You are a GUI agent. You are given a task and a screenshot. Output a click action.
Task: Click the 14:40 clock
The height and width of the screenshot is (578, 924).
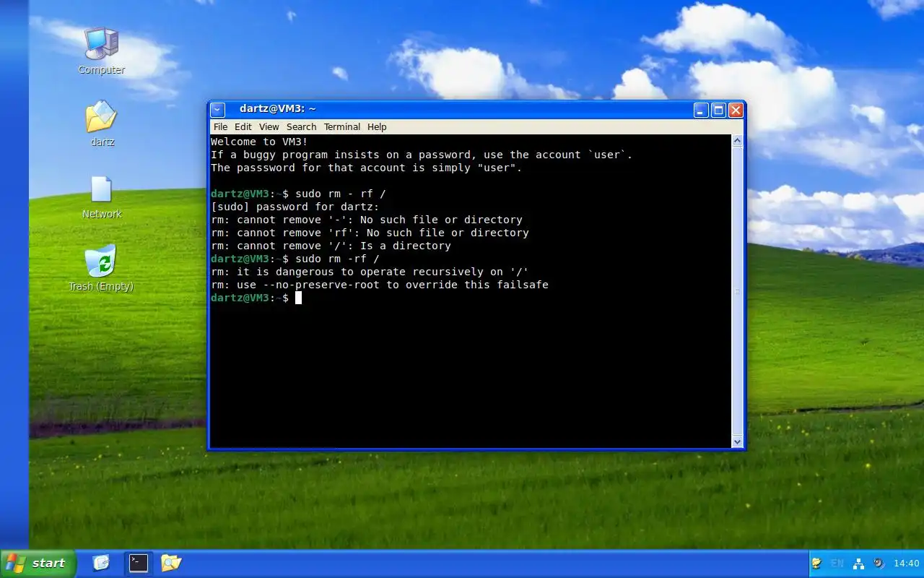907,564
